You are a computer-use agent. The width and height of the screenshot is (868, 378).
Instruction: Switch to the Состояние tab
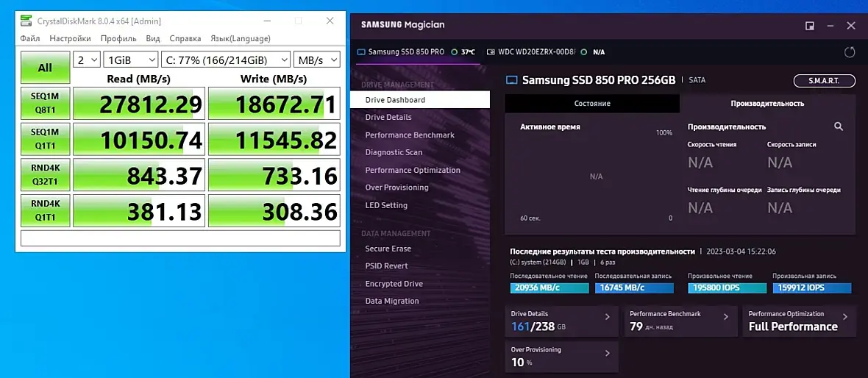592,104
